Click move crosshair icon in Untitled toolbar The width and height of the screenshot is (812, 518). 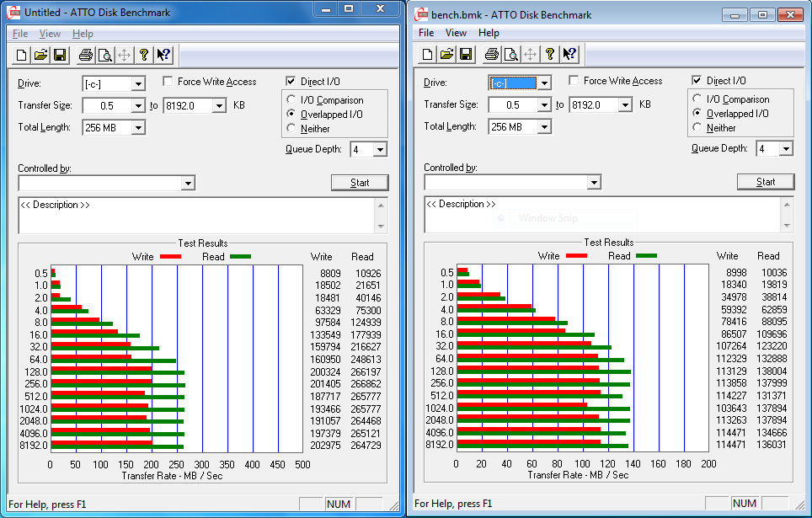(x=125, y=55)
